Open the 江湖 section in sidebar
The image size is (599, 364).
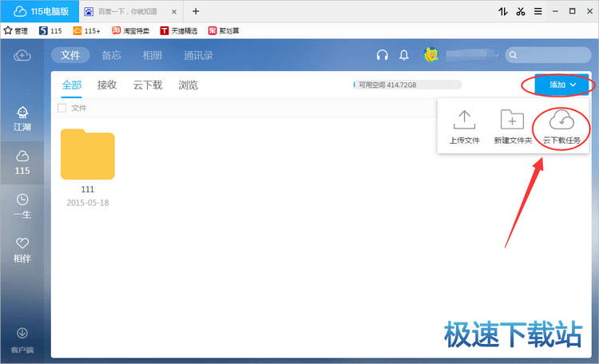[x=22, y=119]
